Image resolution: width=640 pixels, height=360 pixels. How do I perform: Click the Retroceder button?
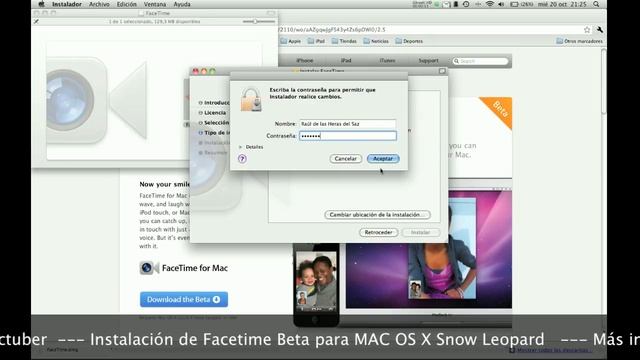pos(378,232)
